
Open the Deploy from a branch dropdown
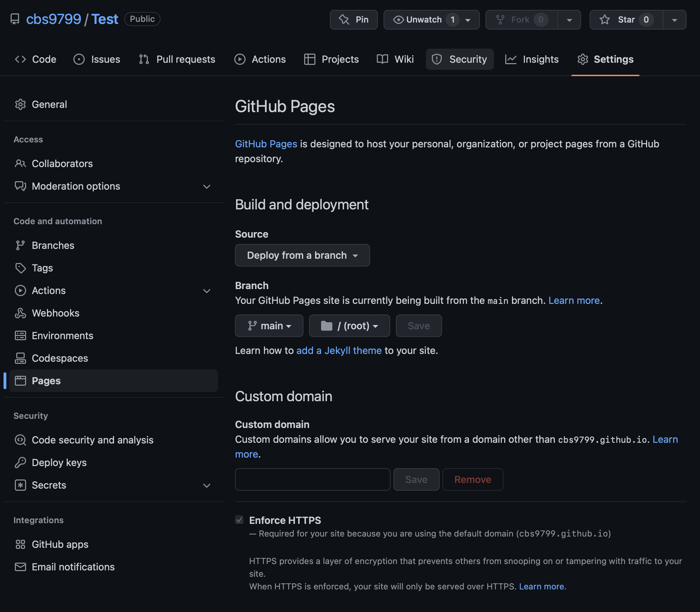coord(302,255)
